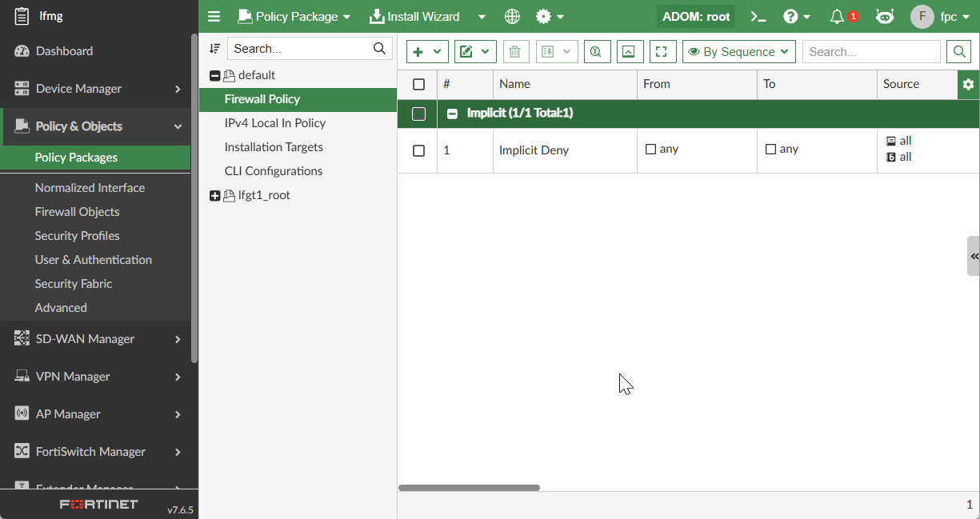This screenshot has width=980, height=519.
Task: Click the Name column header
Action: point(565,84)
